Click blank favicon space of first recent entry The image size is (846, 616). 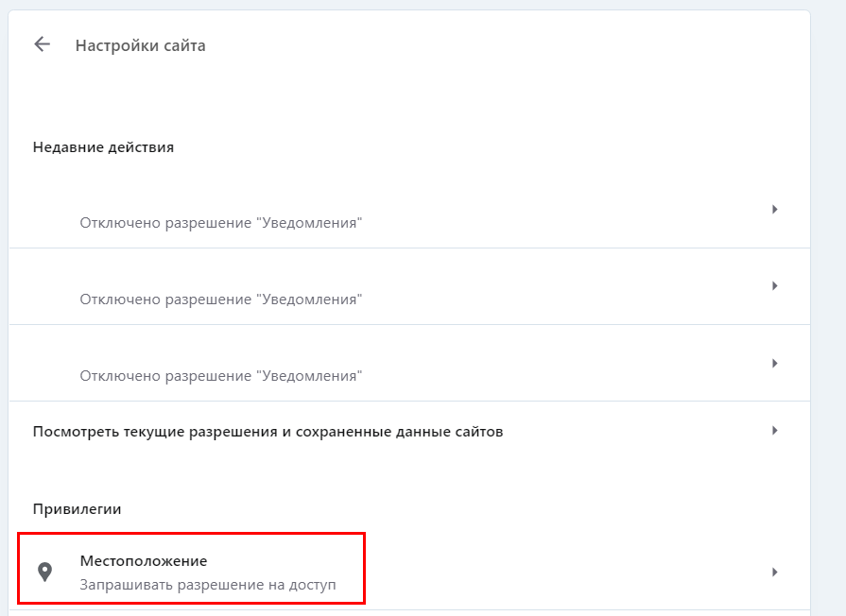[44, 210]
